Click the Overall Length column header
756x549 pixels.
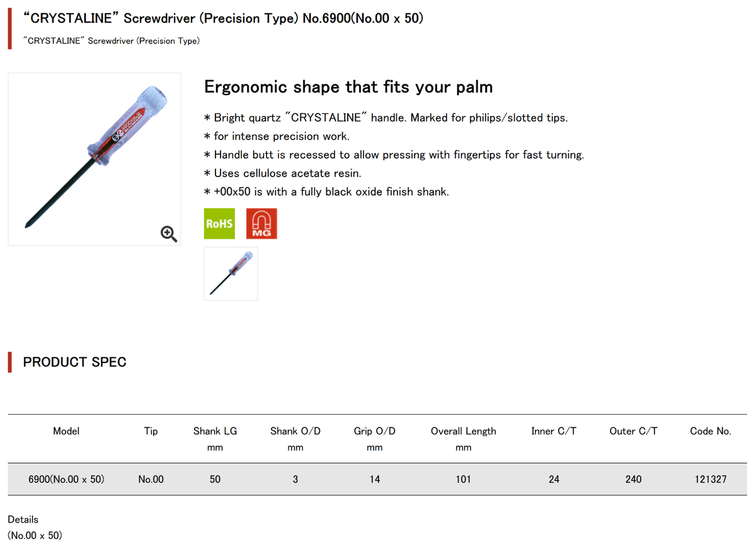pos(463,431)
